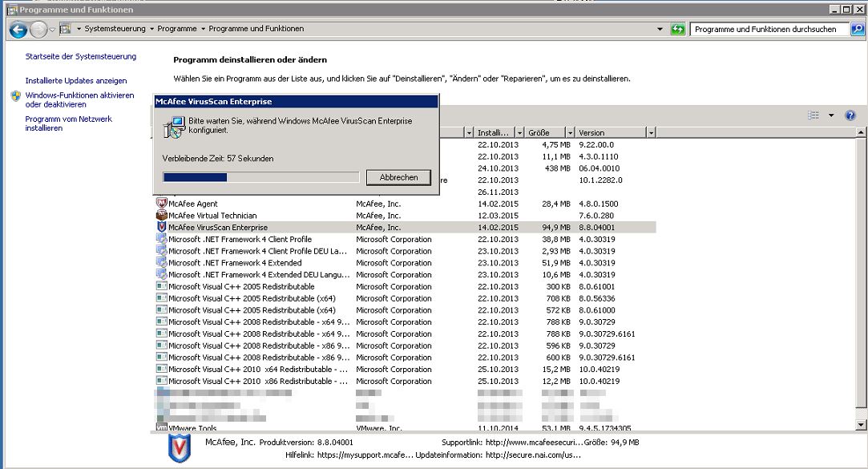Click the 438 MB size cell
The width and height of the screenshot is (868, 469).
558,168
